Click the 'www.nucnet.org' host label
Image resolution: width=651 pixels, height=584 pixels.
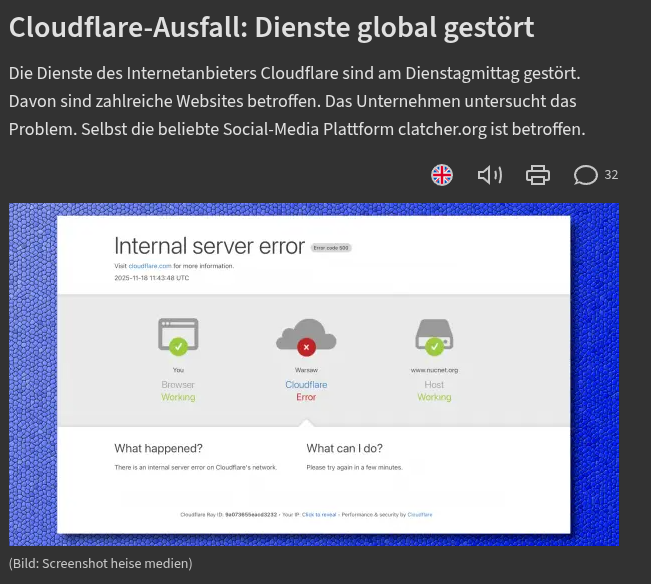434,370
